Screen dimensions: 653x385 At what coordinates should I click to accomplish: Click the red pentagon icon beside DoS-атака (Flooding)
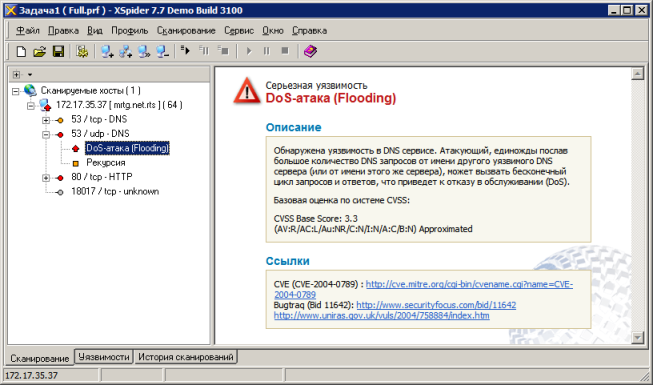(x=75, y=148)
